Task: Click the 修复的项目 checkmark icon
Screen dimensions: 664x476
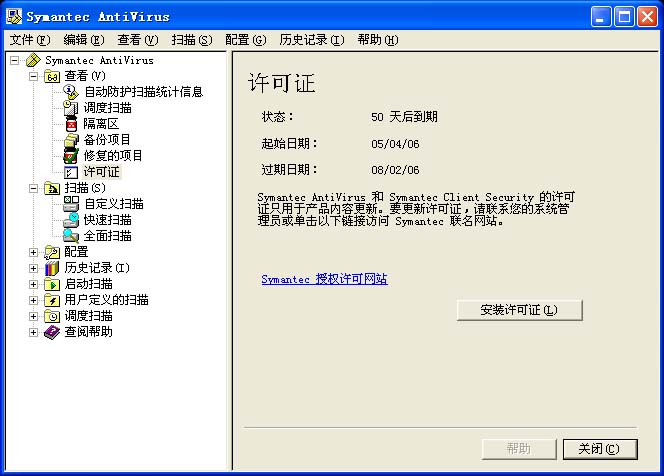Action: (71, 156)
